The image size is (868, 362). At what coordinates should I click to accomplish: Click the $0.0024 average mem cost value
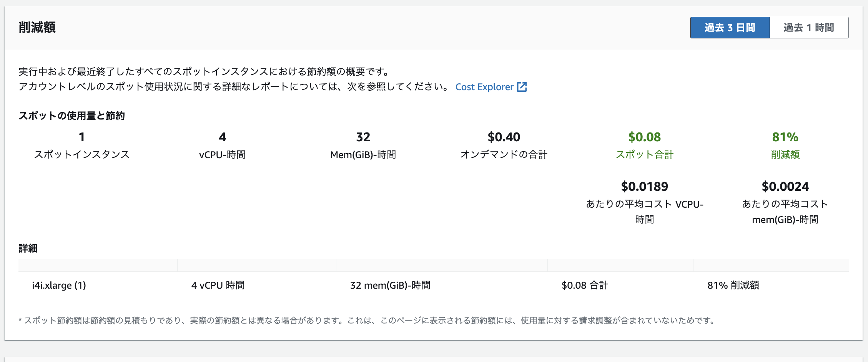785,187
